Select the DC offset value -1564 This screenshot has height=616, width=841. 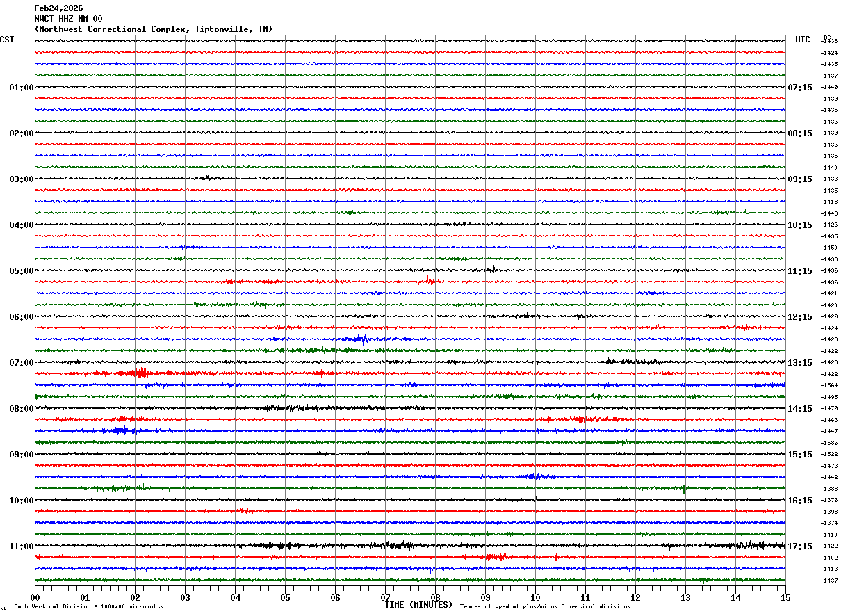pyautogui.click(x=828, y=386)
